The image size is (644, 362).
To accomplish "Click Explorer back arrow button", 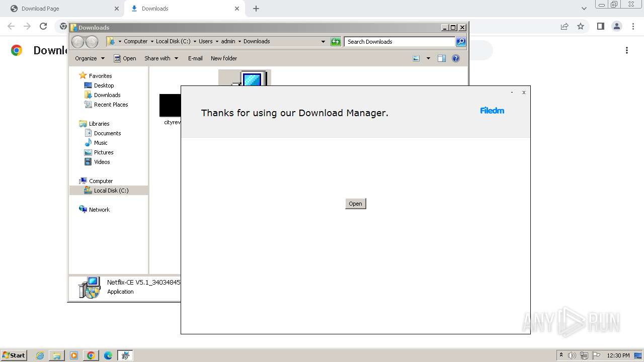I will click(x=77, y=42).
